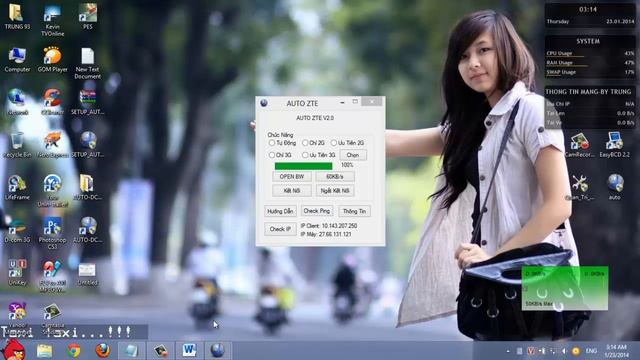Image resolution: width=640 pixels, height=360 pixels.
Task: Select the Computer desktop icon
Action: pyautogui.click(x=17, y=60)
